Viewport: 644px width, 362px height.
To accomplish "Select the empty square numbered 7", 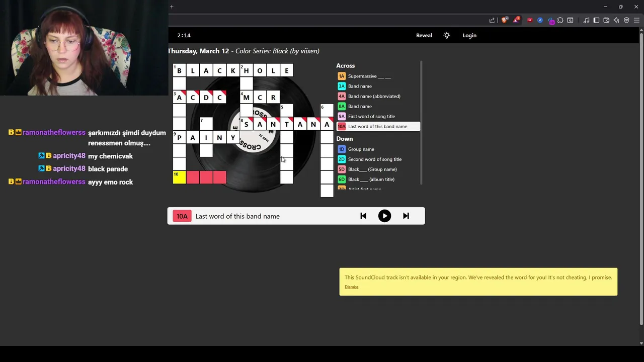I will click(x=206, y=124).
